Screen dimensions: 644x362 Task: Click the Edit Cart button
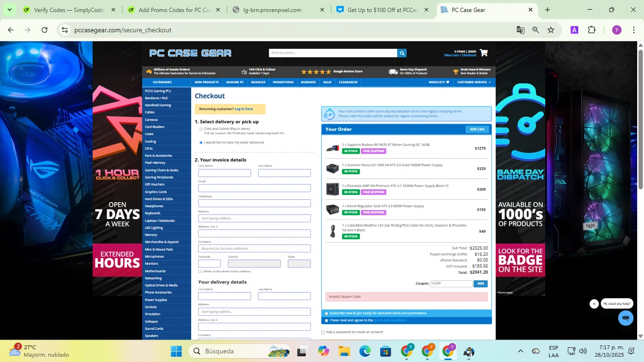tap(477, 129)
